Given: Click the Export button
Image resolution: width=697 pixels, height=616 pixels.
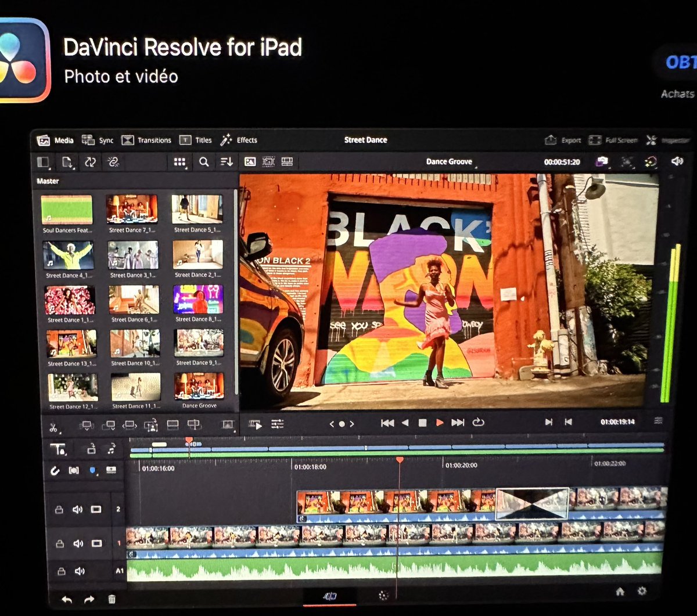Looking at the screenshot, I should click(x=562, y=141).
